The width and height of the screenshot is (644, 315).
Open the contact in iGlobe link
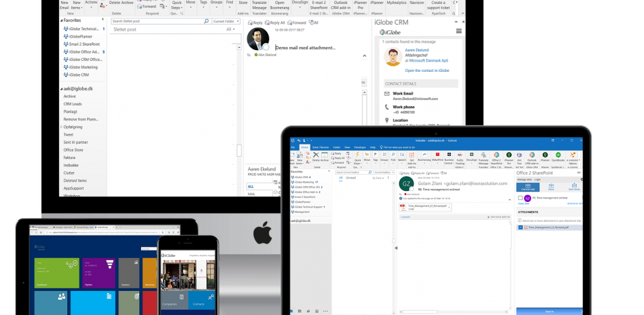click(427, 71)
